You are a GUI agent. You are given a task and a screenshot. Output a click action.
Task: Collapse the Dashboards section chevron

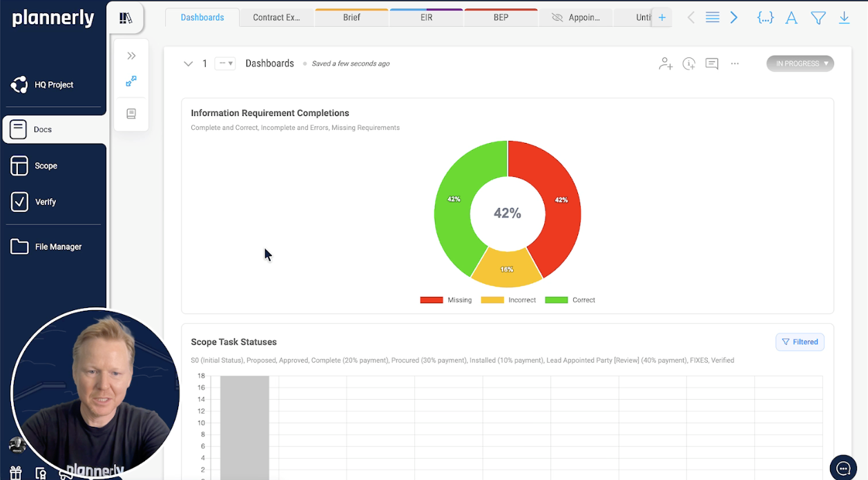188,64
